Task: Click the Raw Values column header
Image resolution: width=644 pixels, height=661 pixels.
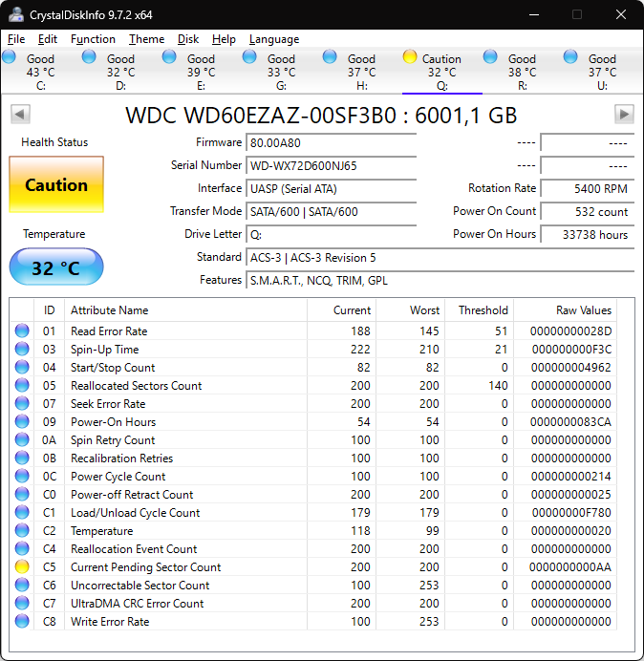Action: [x=583, y=310]
